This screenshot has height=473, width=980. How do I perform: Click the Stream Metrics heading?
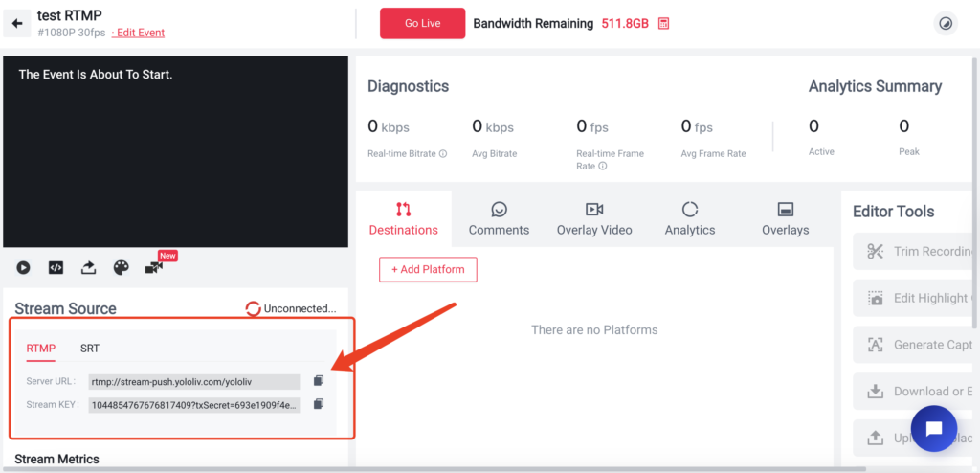[x=56, y=460]
